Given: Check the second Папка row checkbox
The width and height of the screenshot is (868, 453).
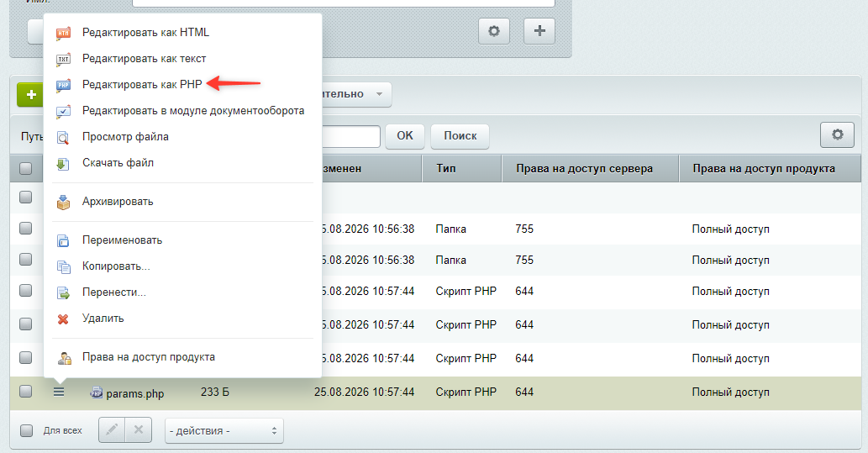Looking at the screenshot, I should [x=25, y=259].
